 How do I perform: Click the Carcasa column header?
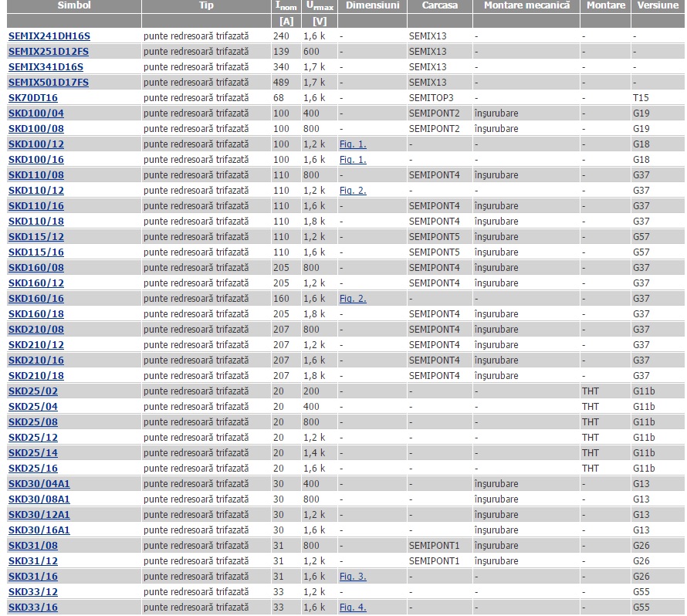(x=440, y=5)
